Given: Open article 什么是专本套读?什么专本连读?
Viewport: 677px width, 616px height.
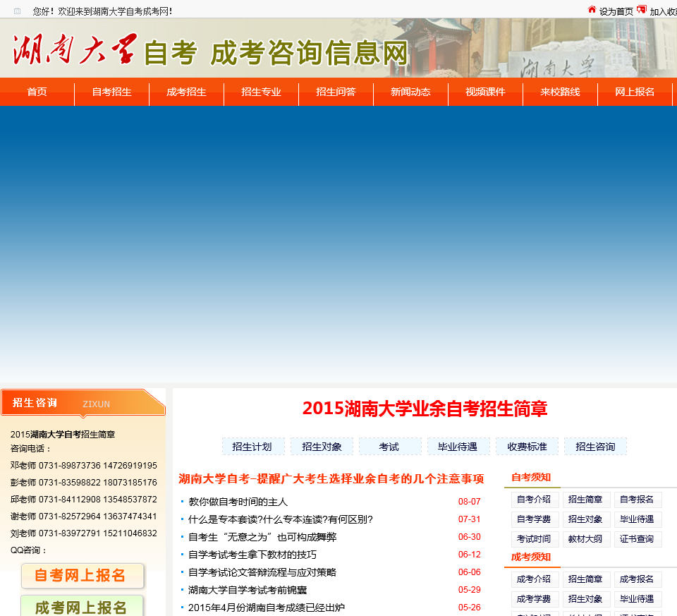Looking at the screenshot, I should (x=281, y=519).
